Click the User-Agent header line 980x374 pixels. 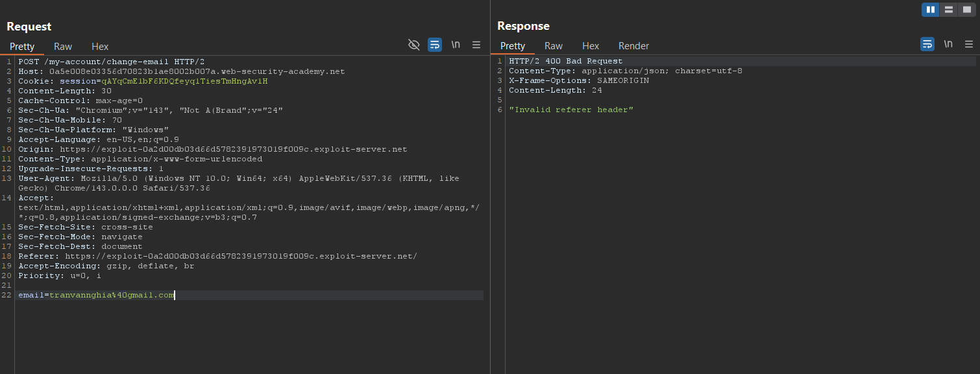point(239,183)
